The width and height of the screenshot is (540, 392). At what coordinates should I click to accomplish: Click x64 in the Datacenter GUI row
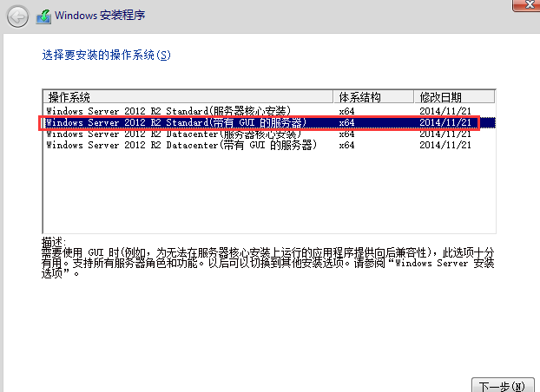[346, 145]
